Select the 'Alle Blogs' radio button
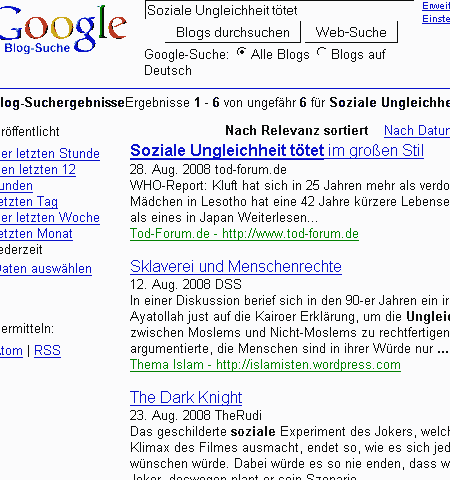The height and width of the screenshot is (480, 450). tap(241, 52)
